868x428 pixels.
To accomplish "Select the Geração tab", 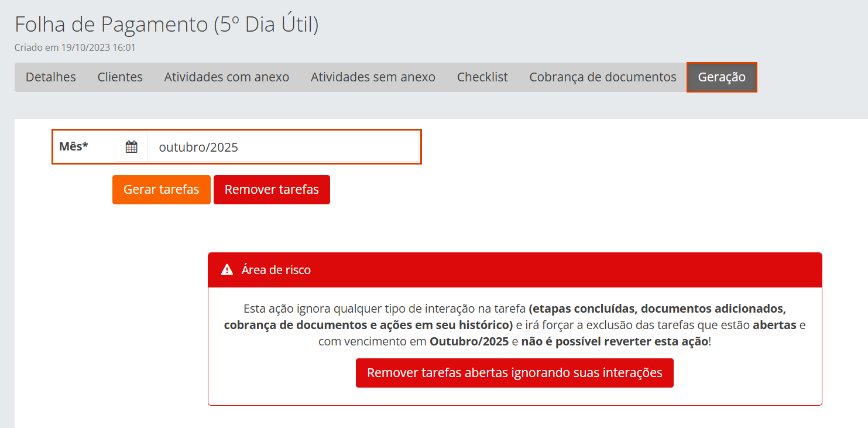I will point(722,77).
